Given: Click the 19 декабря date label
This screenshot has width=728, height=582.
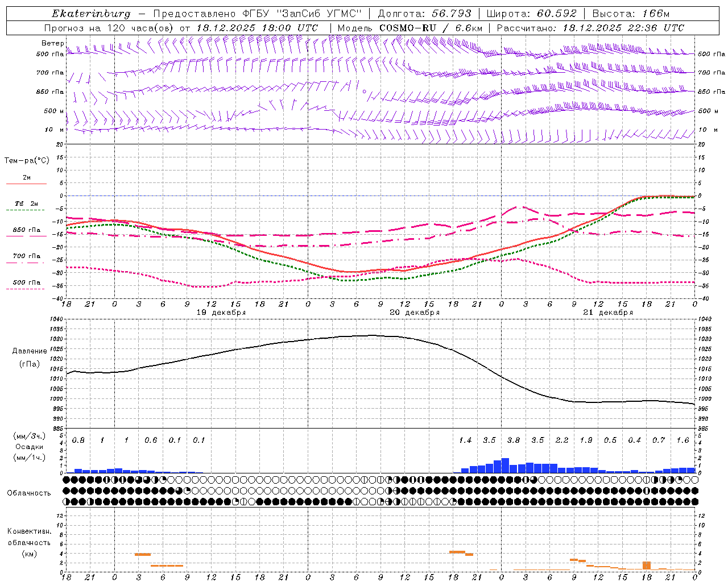Looking at the screenshot, I should pyautogui.click(x=221, y=313).
